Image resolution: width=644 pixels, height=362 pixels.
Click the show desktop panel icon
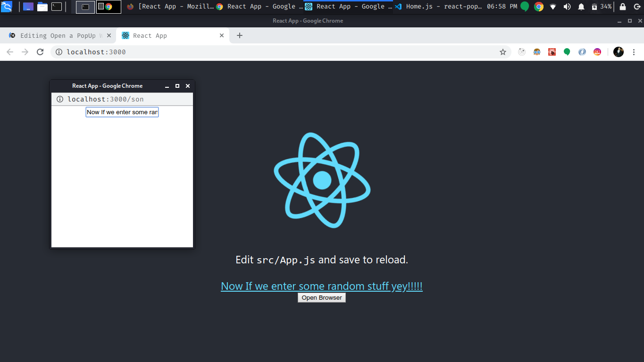[x=28, y=7]
